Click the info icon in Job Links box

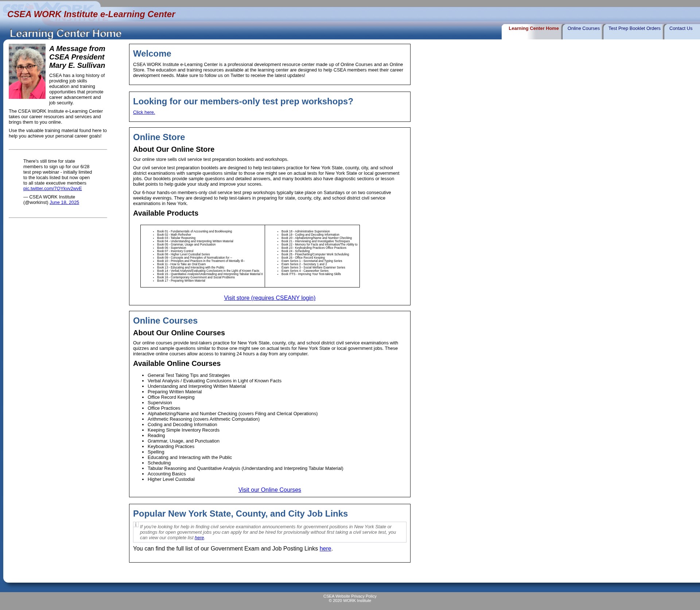136,525
